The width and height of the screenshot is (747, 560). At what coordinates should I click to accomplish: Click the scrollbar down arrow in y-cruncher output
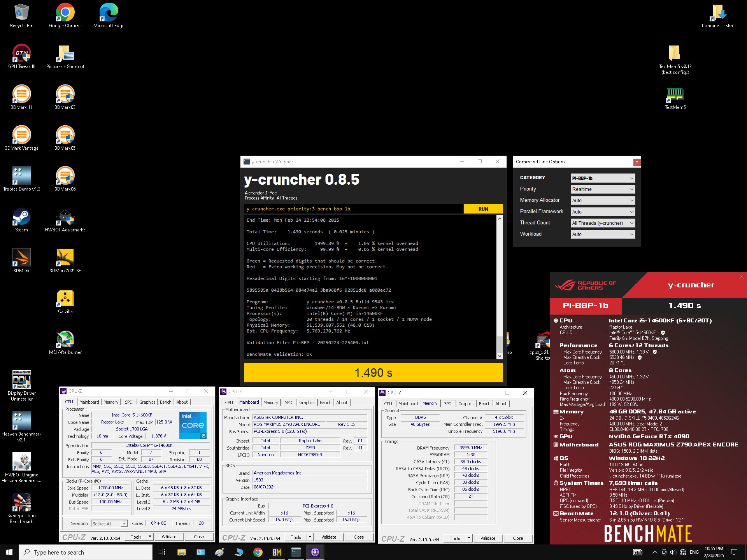[500, 355]
